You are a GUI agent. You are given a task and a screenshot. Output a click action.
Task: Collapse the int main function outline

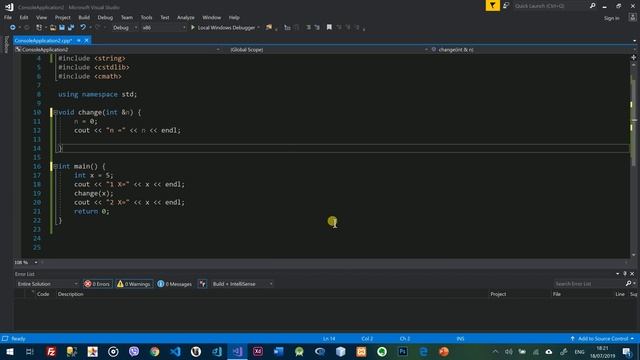pos(55,166)
